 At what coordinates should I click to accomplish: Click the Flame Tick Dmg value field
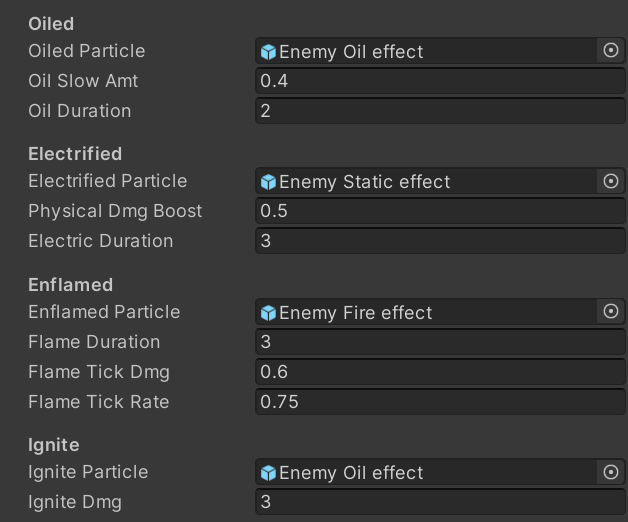click(x=440, y=372)
